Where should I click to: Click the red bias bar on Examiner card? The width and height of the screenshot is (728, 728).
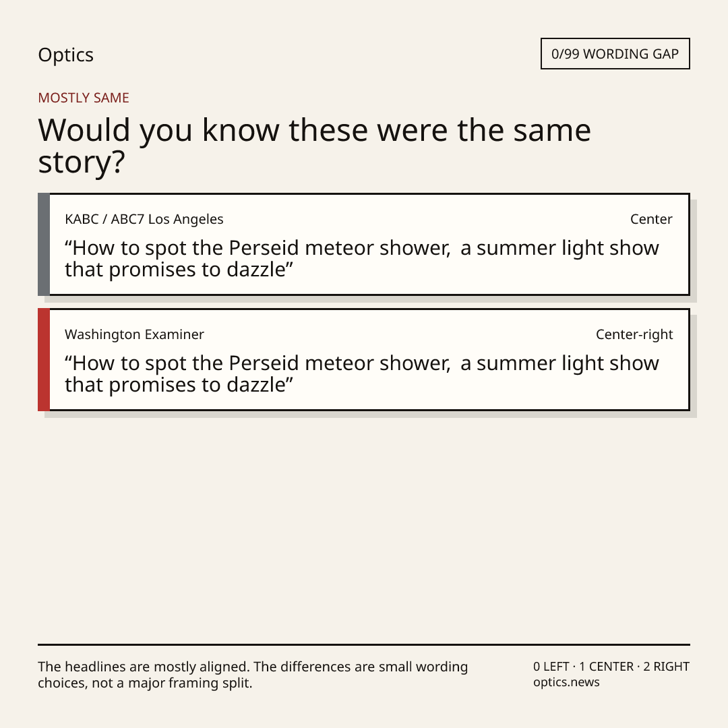point(44,359)
